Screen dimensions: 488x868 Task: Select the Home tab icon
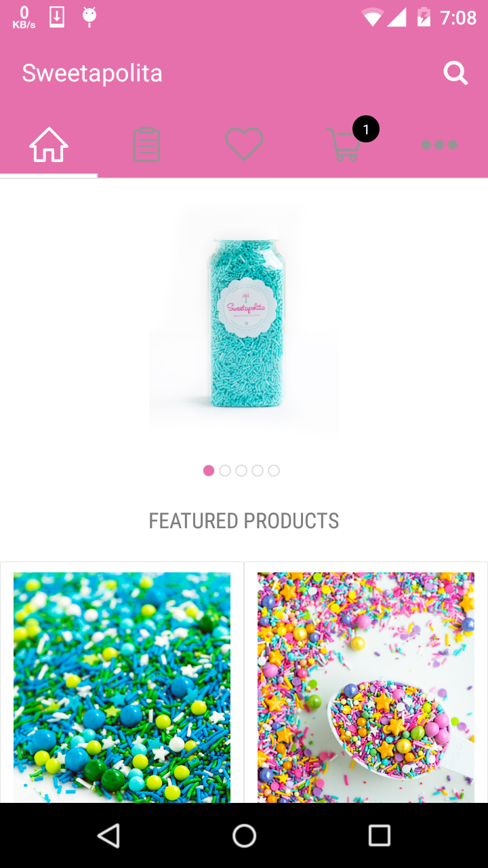(49, 145)
